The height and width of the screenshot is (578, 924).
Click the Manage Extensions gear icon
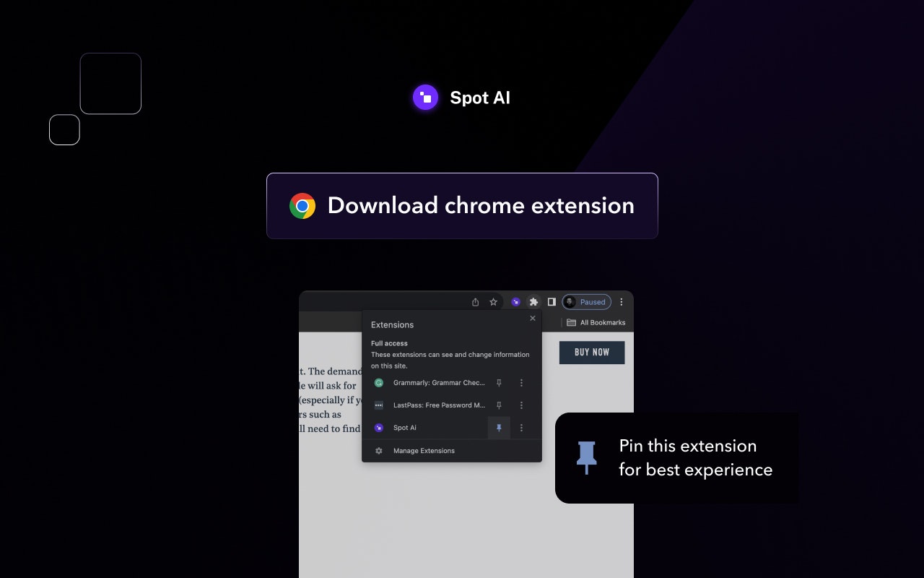click(379, 451)
